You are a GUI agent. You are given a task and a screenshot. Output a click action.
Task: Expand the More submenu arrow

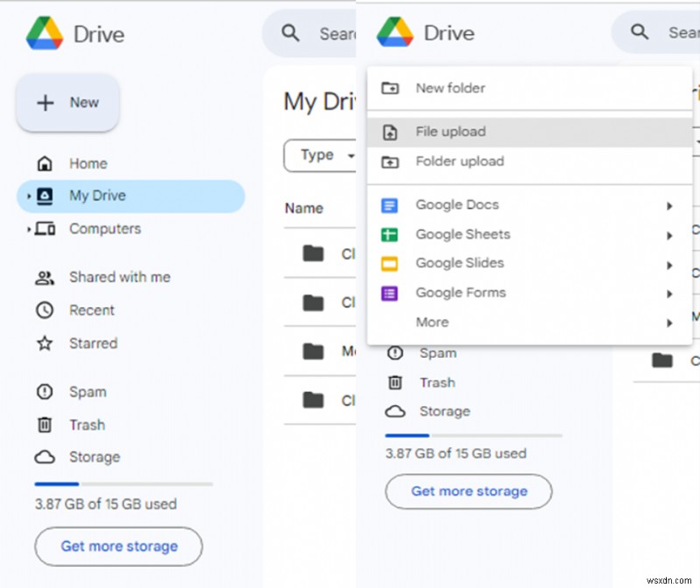(669, 323)
